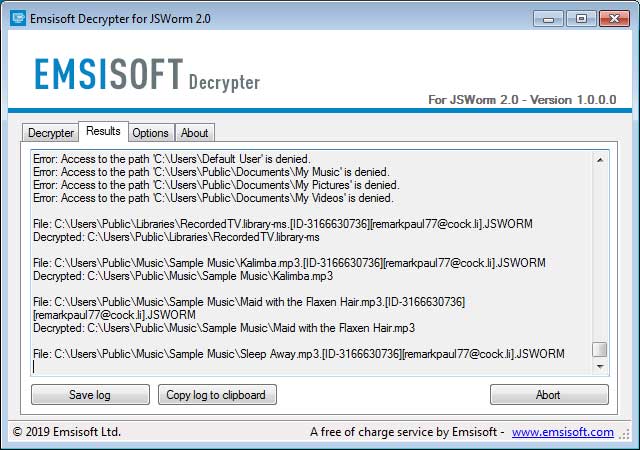This screenshot has width=640, height=450.
Task: Minimize the Emsisoft Decrypter window
Action: point(549,19)
